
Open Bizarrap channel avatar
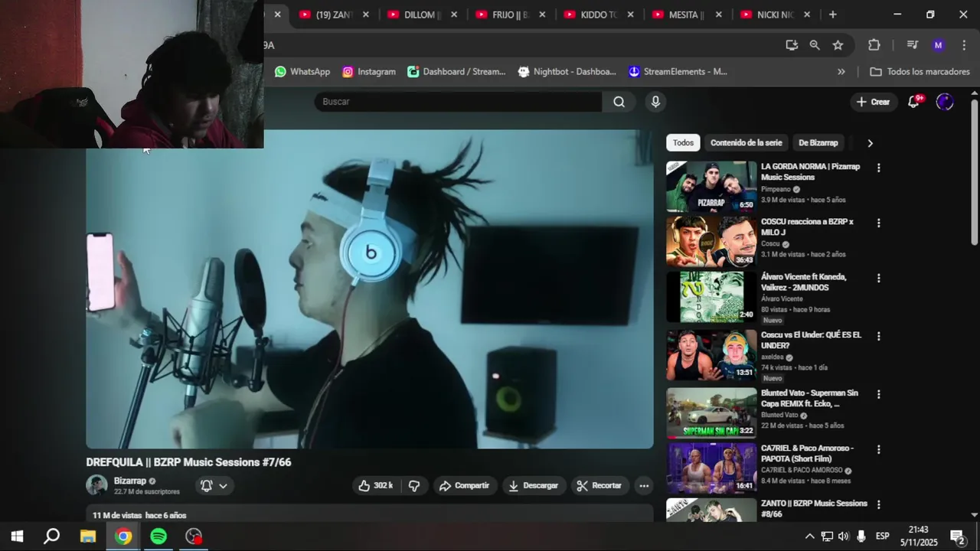(96, 485)
